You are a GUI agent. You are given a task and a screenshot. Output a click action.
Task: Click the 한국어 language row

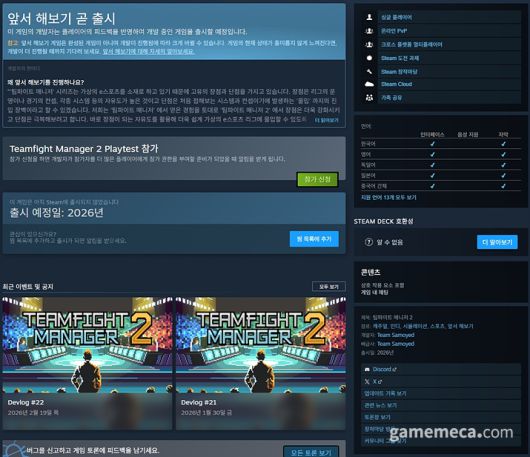[x=441, y=144]
